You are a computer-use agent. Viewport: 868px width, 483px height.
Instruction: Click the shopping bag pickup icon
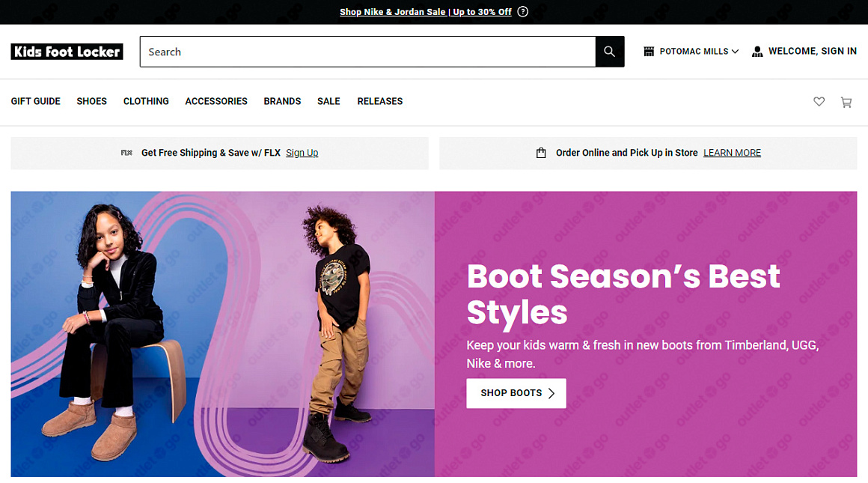tap(541, 153)
